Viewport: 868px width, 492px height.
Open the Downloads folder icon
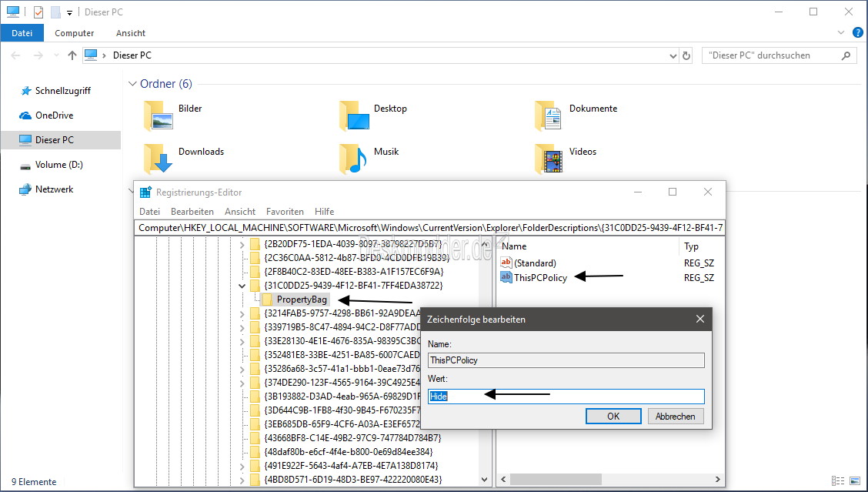159,159
